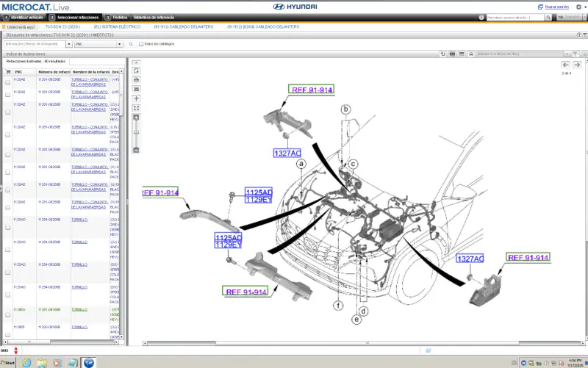588x368 pixels.
Task: Open the PNC search type dropdown
Action: pos(98,44)
